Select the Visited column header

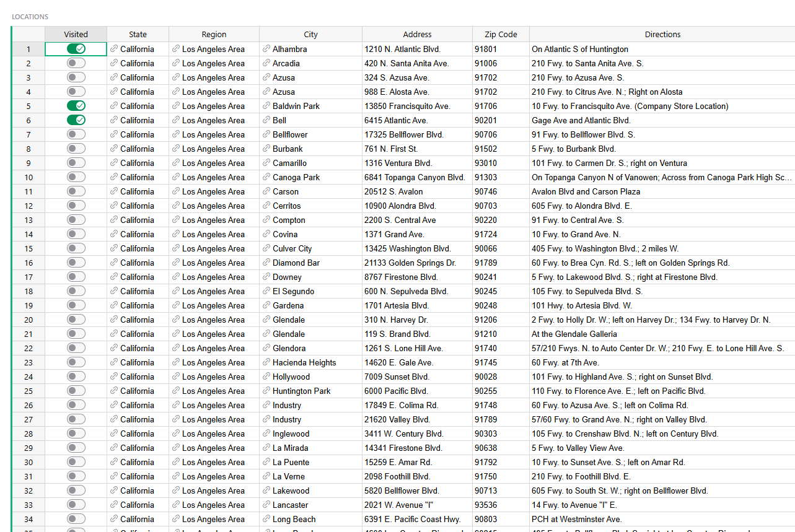click(76, 34)
